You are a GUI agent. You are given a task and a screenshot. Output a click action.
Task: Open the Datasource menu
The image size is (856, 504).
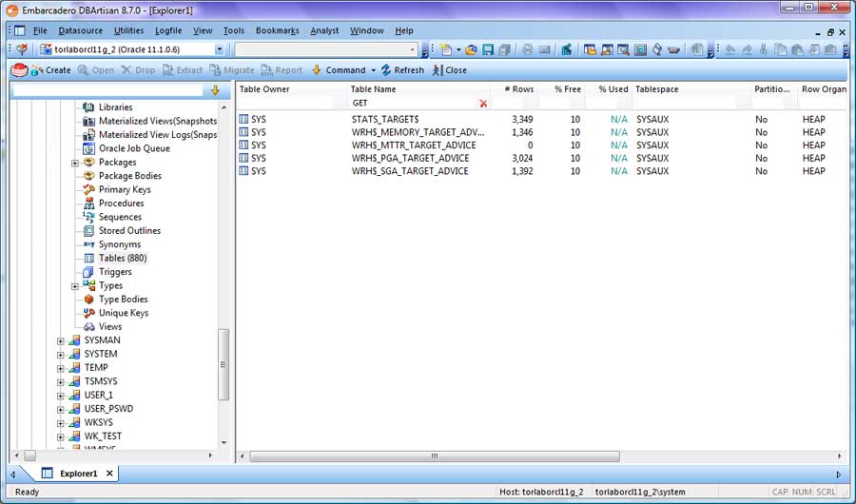click(x=80, y=30)
